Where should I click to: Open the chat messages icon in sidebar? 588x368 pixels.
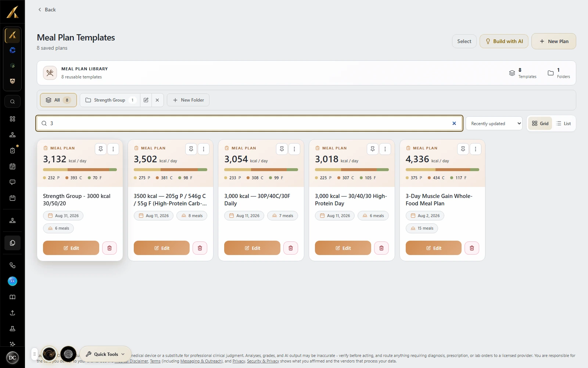(x=12, y=182)
